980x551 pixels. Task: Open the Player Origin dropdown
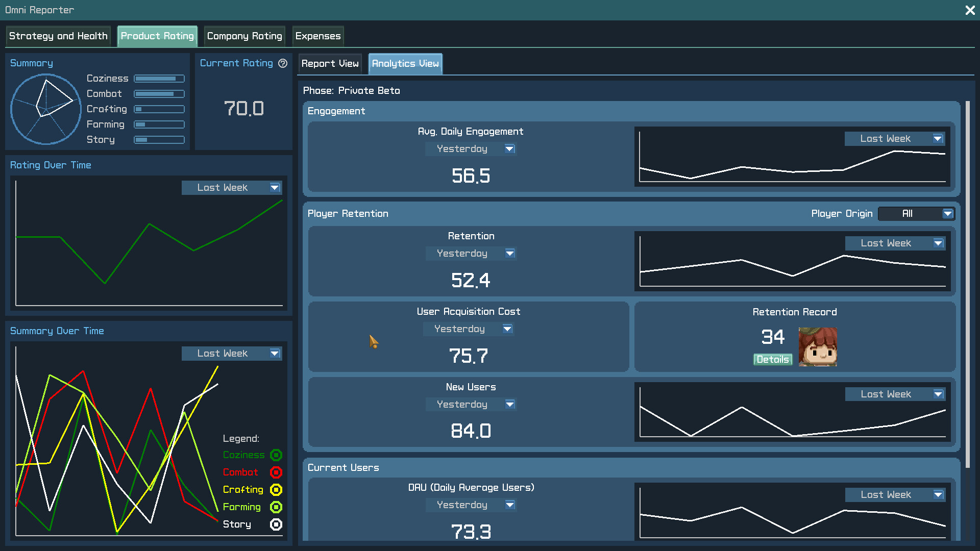pyautogui.click(x=916, y=213)
